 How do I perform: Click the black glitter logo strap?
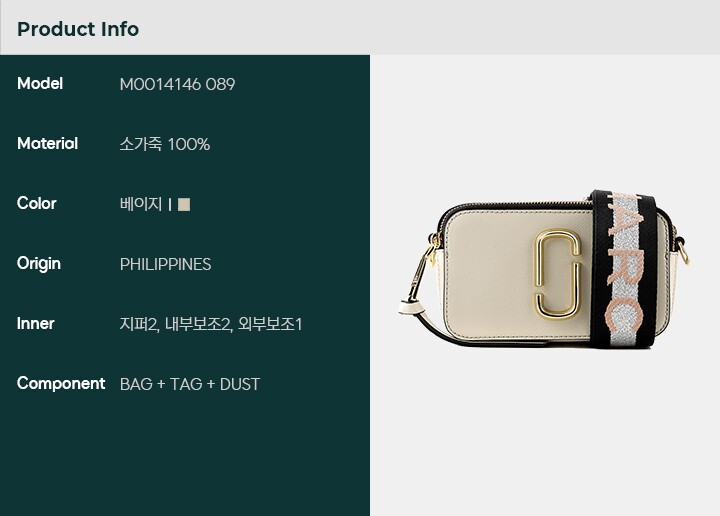[x=624, y=269]
